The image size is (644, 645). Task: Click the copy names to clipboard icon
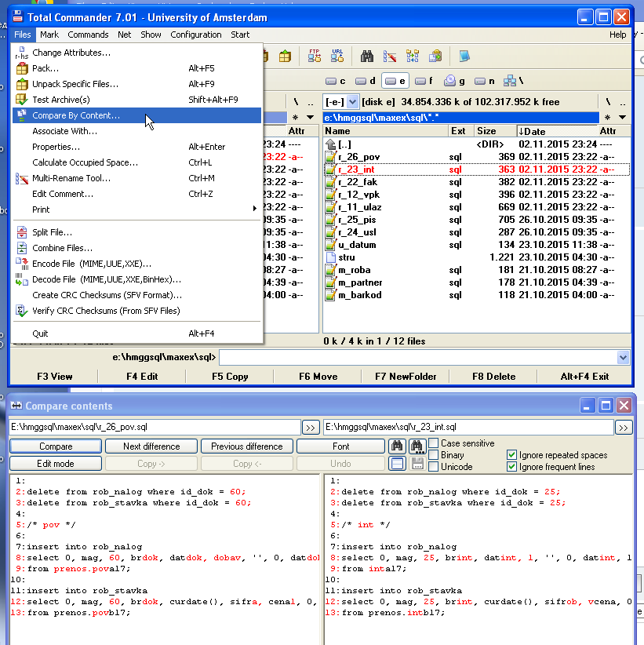click(x=435, y=56)
